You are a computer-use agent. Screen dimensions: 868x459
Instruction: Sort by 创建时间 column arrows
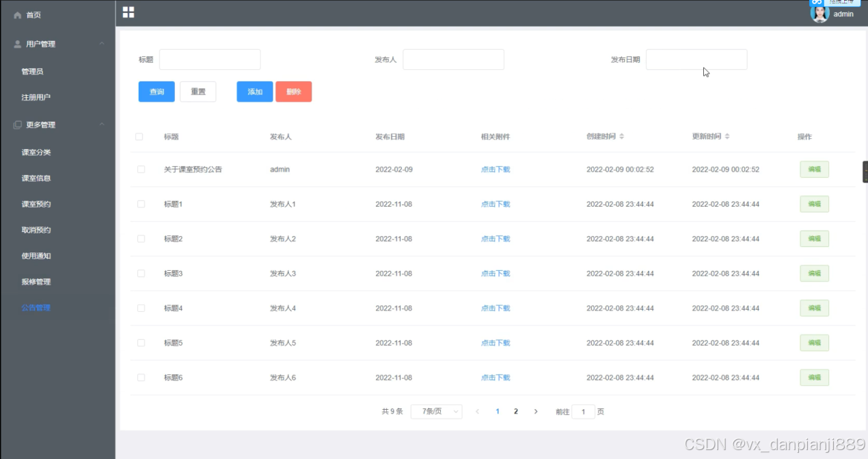621,136
